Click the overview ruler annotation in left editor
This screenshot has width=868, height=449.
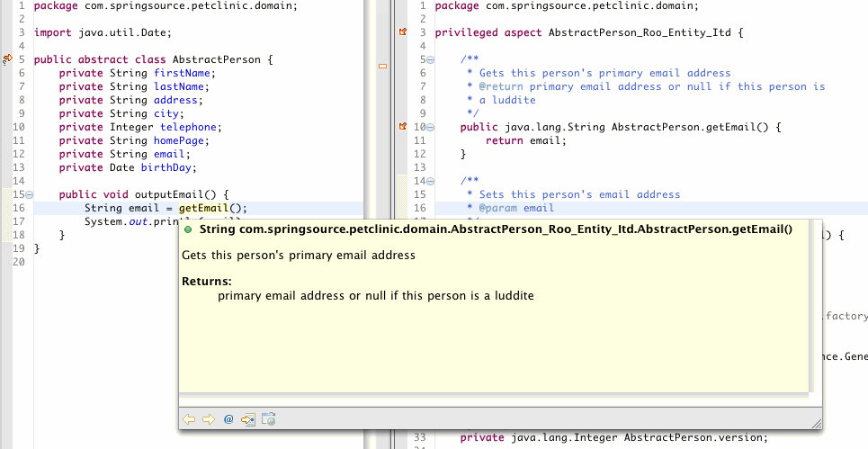[x=382, y=67]
